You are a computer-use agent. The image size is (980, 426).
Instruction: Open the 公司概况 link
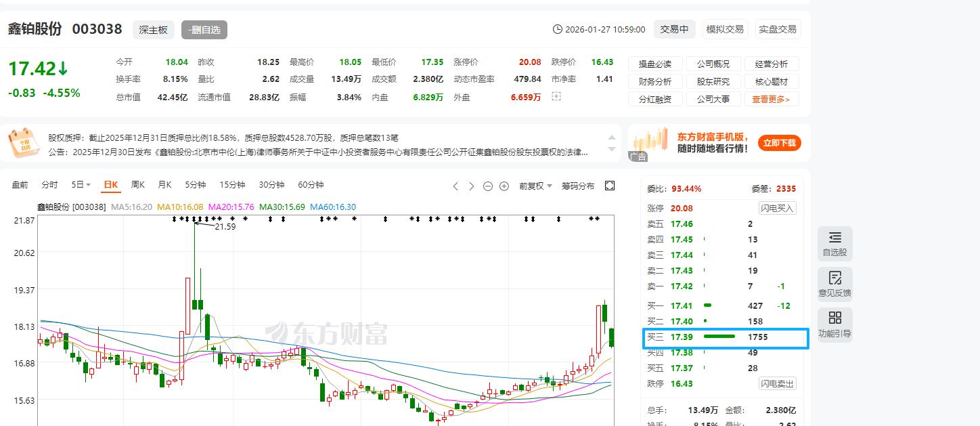pyautogui.click(x=713, y=64)
